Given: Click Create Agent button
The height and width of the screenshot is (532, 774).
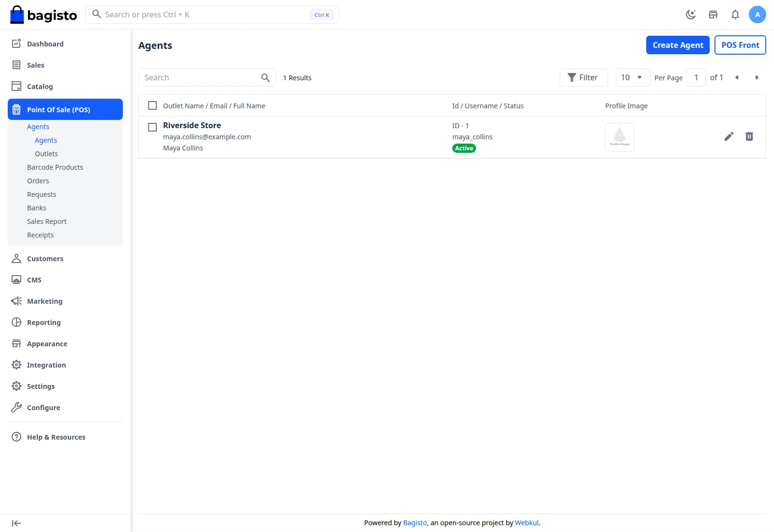Looking at the screenshot, I should pyautogui.click(x=678, y=45).
